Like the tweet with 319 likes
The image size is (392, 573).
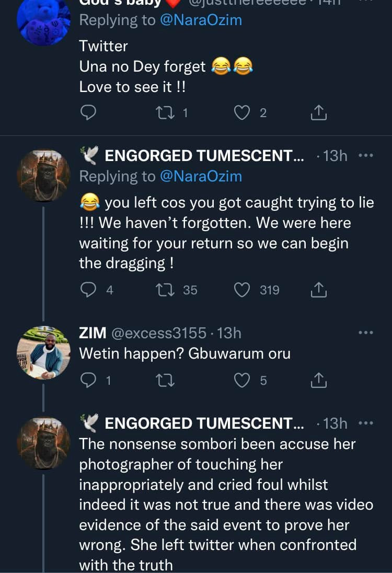point(242,290)
